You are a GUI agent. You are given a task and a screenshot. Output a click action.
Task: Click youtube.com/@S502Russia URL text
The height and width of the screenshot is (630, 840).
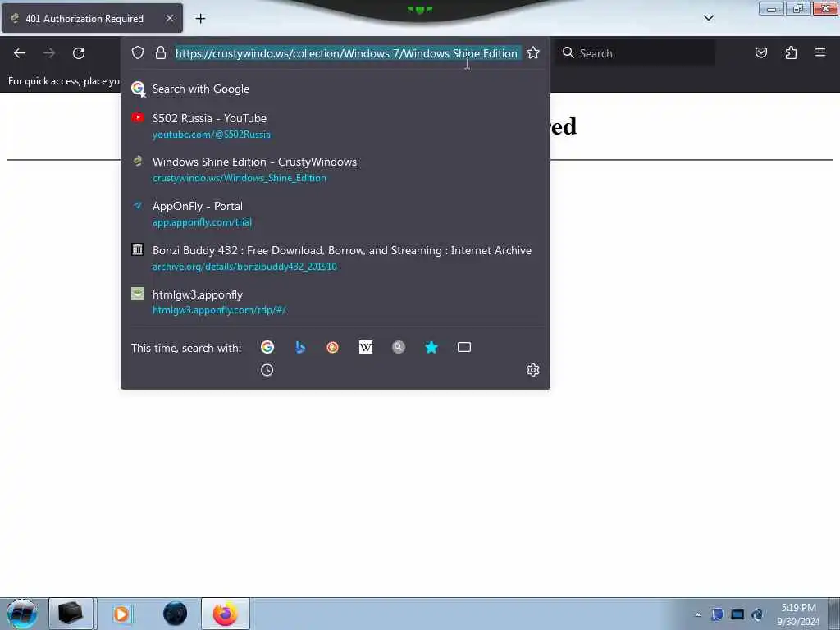(211, 135)
